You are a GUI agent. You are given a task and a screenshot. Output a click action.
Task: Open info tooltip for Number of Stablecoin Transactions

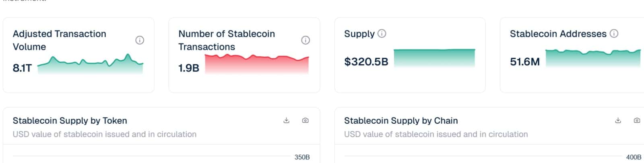click(x=305, y=40)
